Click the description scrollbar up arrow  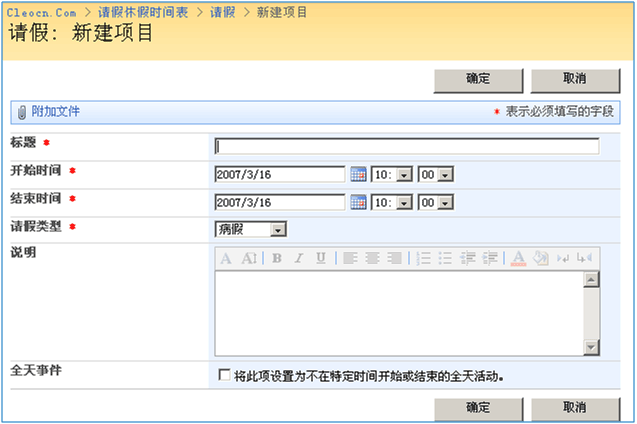click(591, 279)
